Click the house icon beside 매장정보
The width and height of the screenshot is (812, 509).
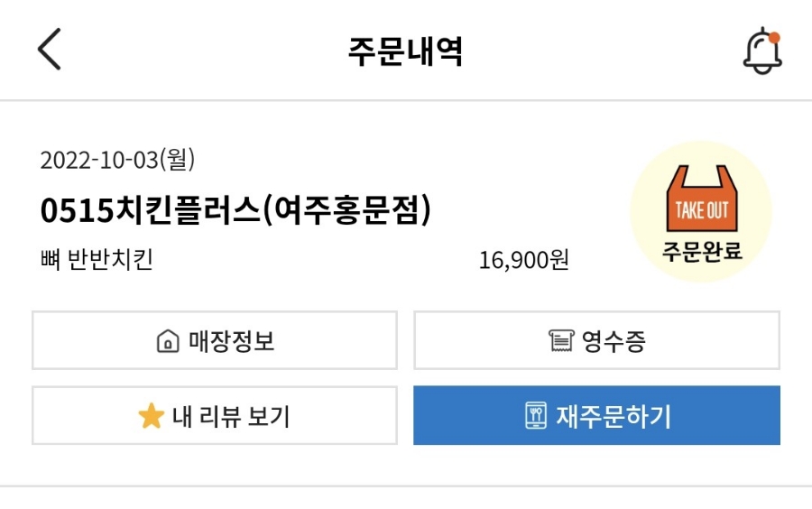click(x=168, y=341)
